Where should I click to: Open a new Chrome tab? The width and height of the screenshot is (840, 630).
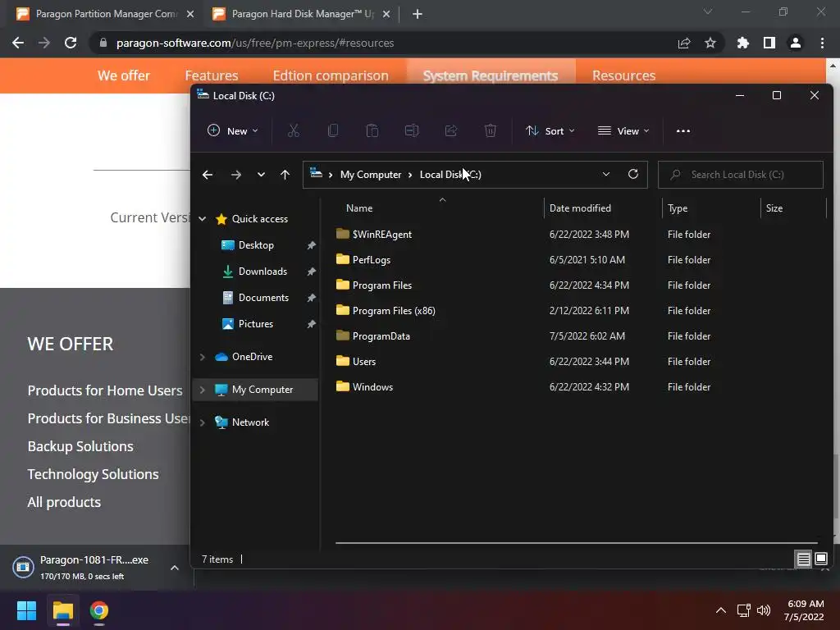tap(418, 14)
